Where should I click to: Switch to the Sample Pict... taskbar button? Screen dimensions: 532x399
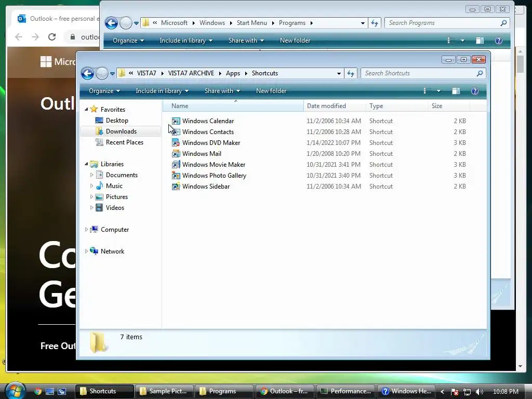(164, 391)
